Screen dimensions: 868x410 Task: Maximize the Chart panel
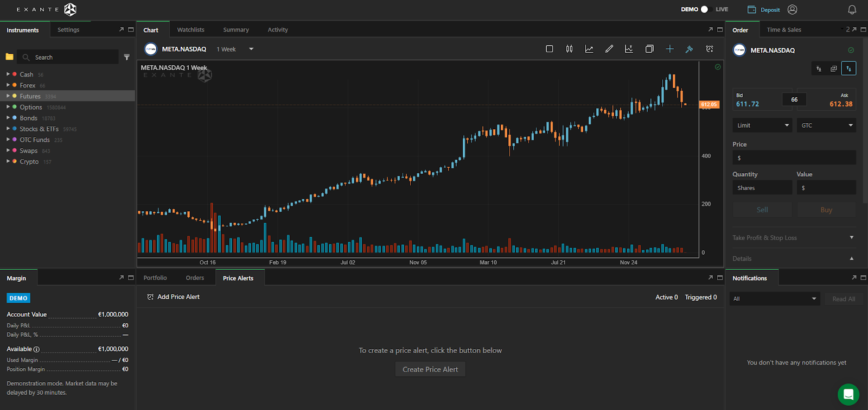coord(720,30)
